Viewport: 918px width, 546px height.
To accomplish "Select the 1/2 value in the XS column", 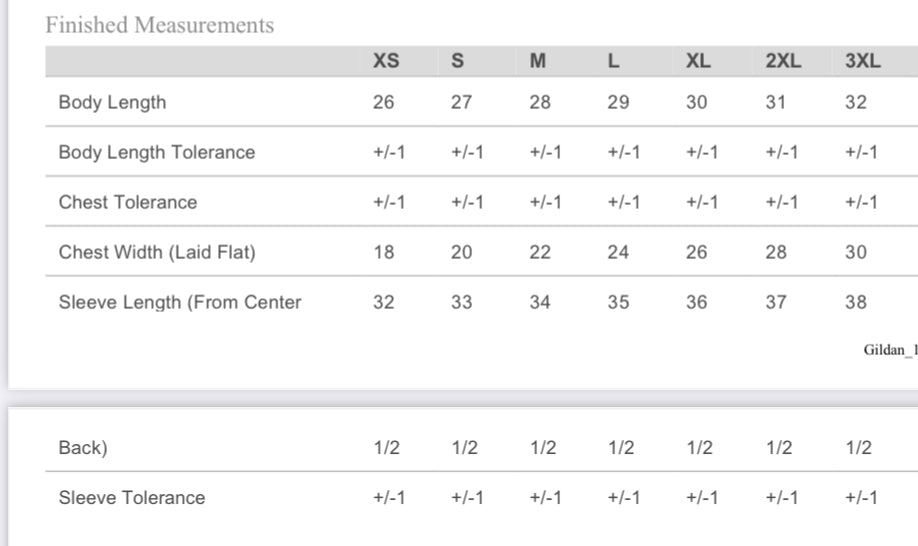I will pyautogui.click(x=386, y=447).
